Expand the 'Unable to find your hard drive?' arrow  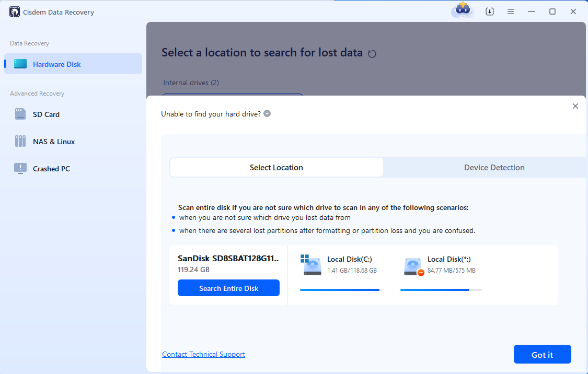[x=267, y=113]
